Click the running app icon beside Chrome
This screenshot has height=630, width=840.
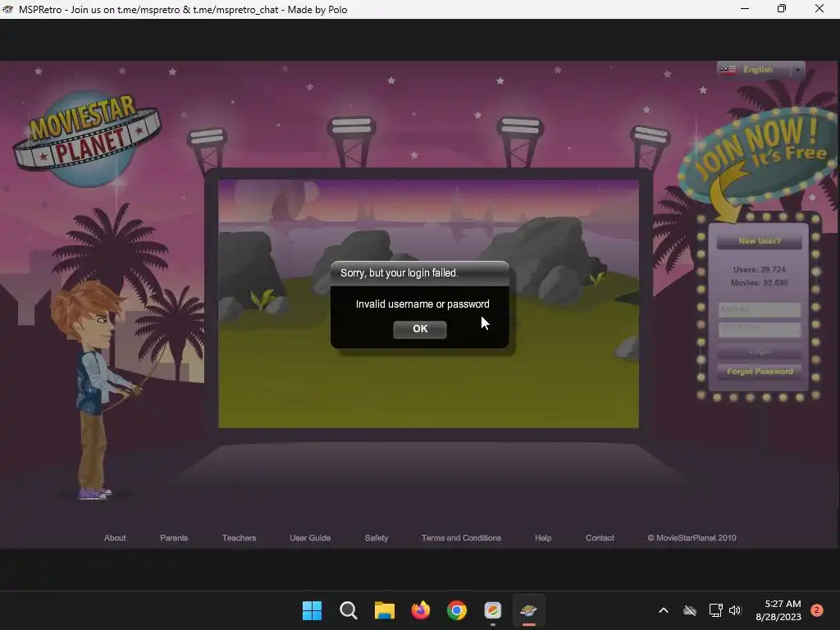[493, 610]
